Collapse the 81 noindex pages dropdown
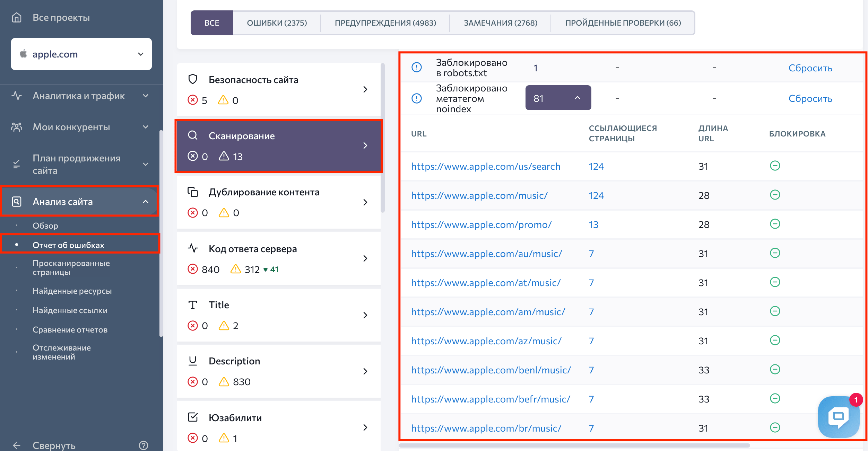The image size is (868, 451). click(558, 98)
